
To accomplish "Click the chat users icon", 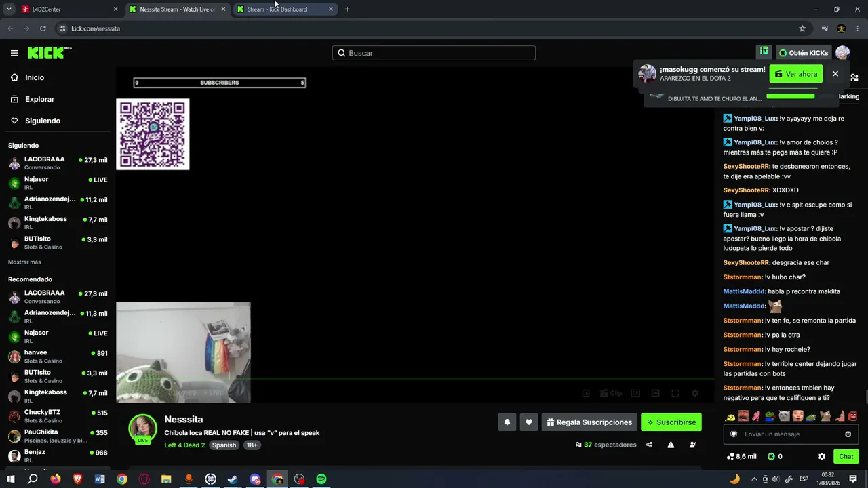I will (854, 78).
